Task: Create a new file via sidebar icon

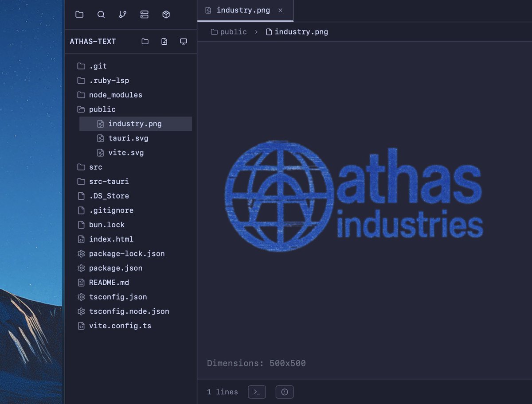Action: tap(164, 41)
